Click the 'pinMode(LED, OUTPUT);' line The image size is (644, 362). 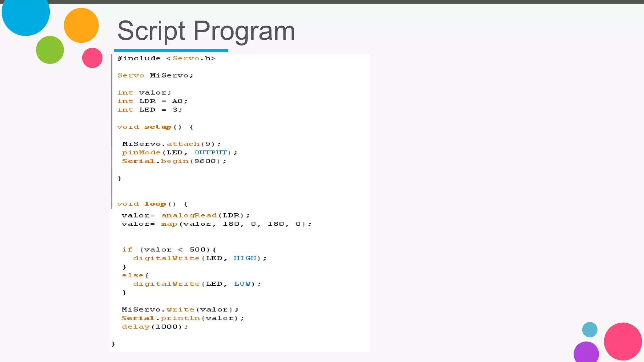coord(180,152)
